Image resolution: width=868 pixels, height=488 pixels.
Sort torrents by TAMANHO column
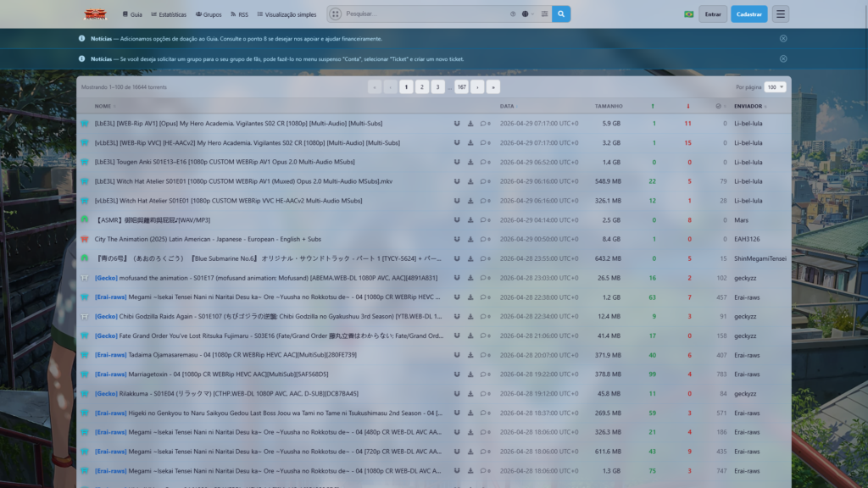[x=607, y=106]
